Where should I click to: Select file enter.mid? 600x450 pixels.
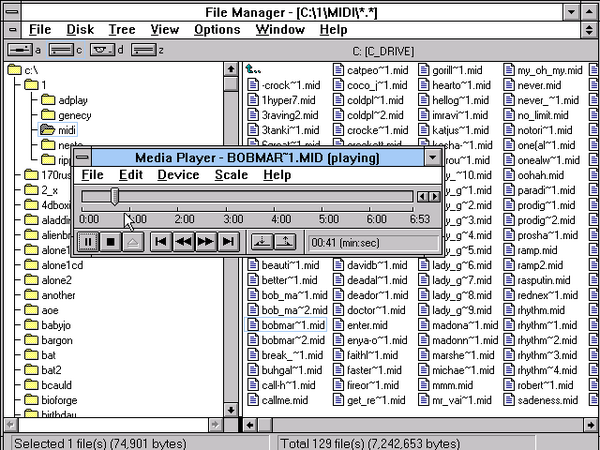coord(360,325)
